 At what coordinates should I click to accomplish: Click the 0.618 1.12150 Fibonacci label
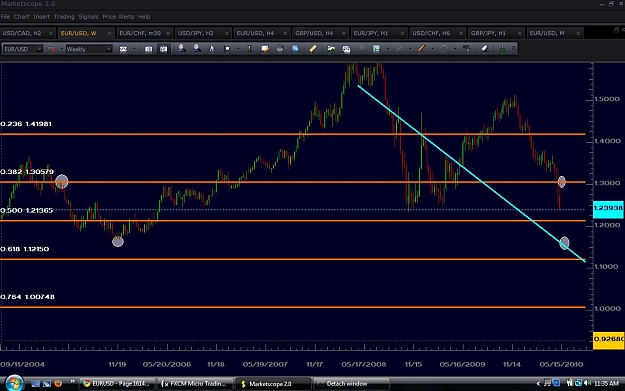coord(25,249)
